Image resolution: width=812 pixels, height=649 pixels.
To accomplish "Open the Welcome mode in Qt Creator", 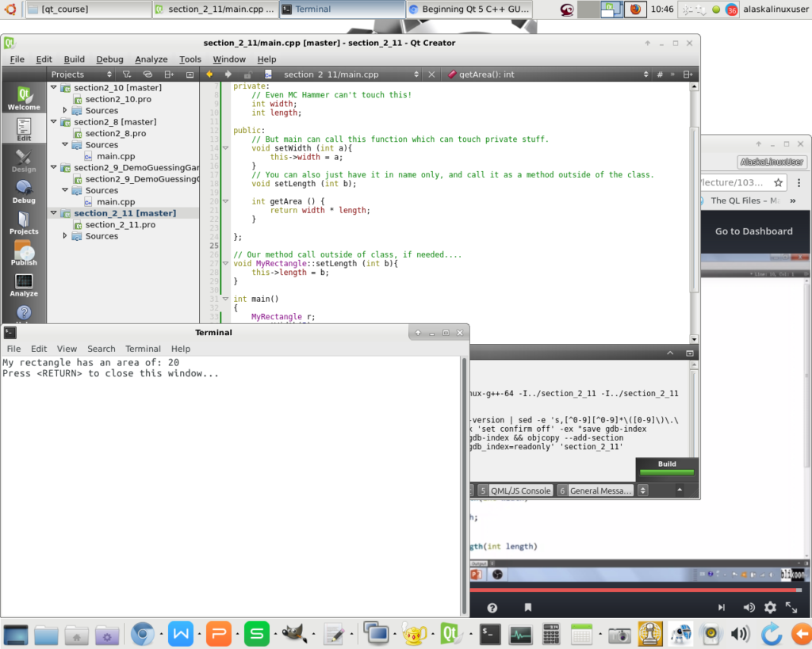I will click(x=24, y=98).
